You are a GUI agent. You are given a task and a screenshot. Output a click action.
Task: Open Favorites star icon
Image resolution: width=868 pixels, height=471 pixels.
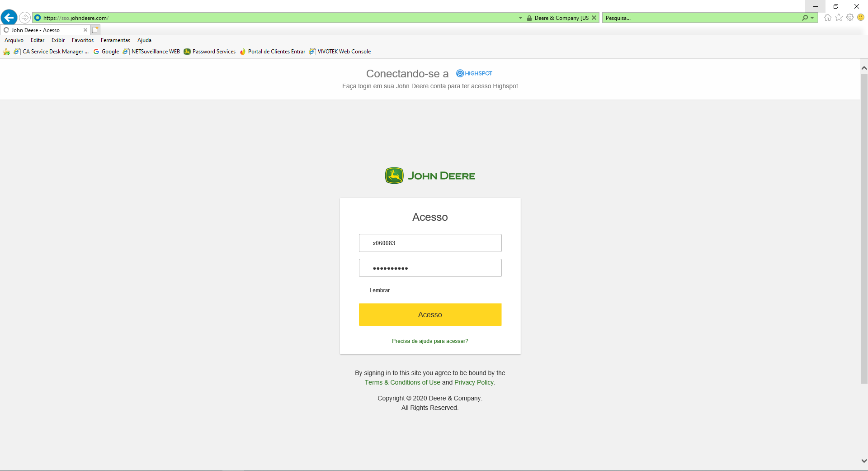click(x=839, y=17)
